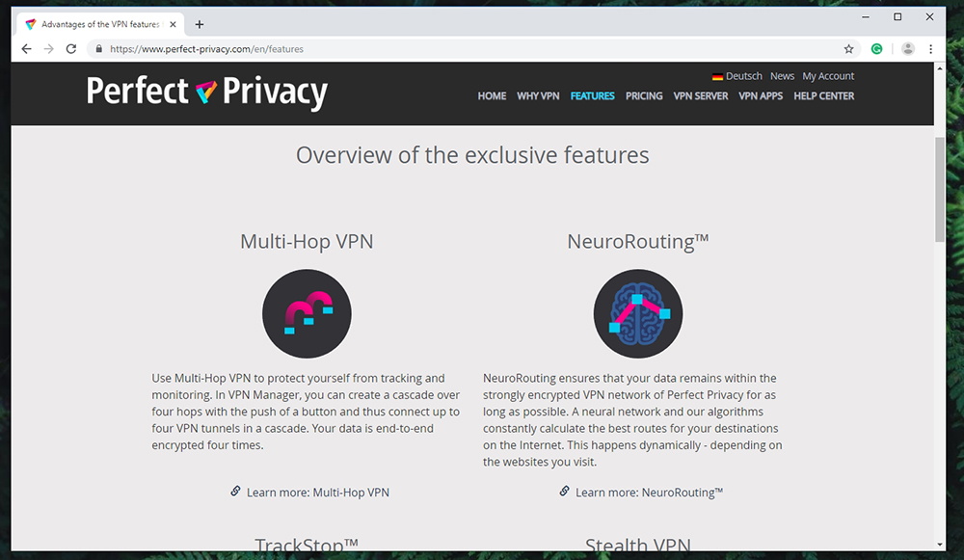Click the 'Stealth VPN' heading
This screenshot has height=560, width=964.
(637, 544)
